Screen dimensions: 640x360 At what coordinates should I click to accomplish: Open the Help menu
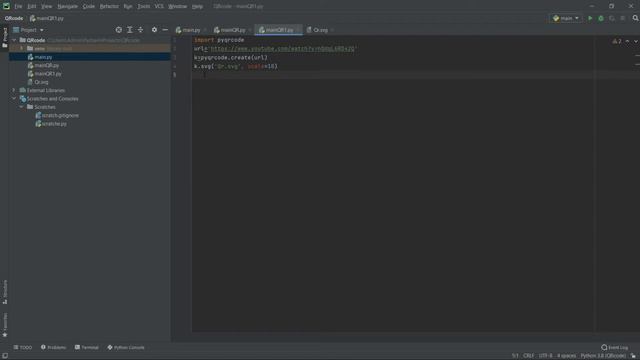pyautogui.click(x=198, y=6)
